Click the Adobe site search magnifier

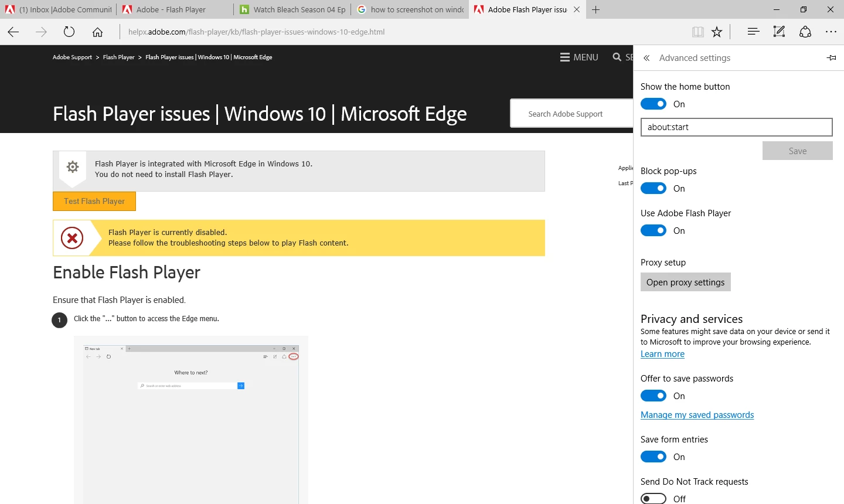[617, 57]
